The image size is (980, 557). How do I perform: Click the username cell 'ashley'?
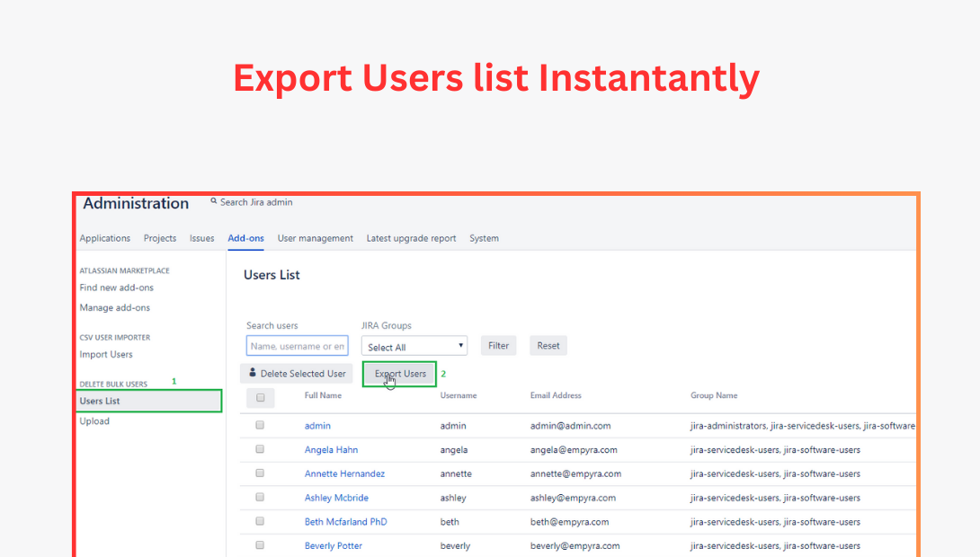(x=453, y=498)
